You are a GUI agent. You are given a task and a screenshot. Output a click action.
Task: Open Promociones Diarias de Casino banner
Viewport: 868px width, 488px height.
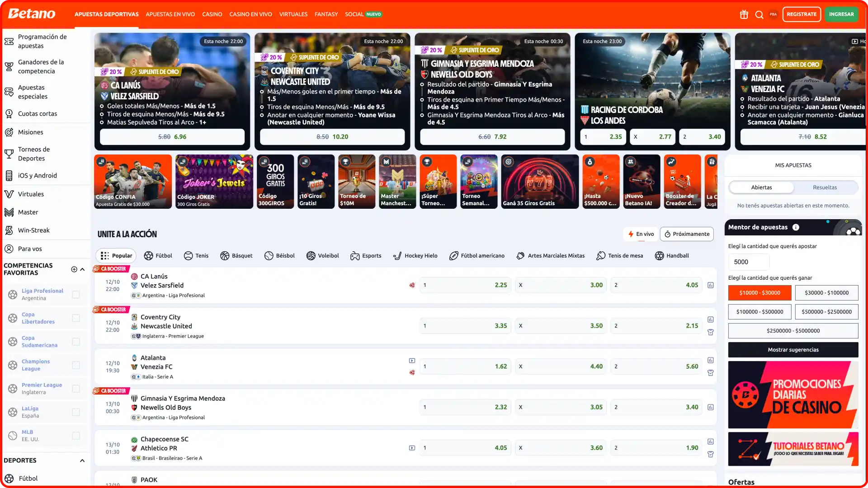point(793,395)
